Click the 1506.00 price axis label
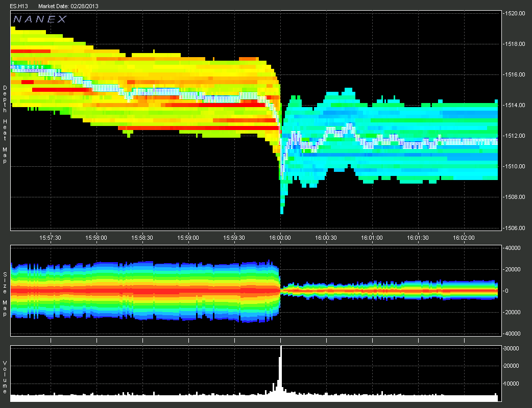Screen dimensions: 532x408 coord(515,228)
